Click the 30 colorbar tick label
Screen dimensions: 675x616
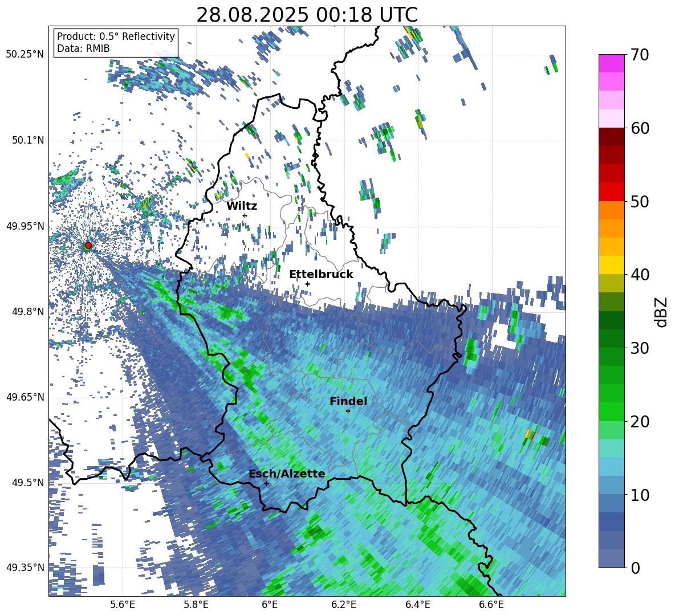click(640, 348)
